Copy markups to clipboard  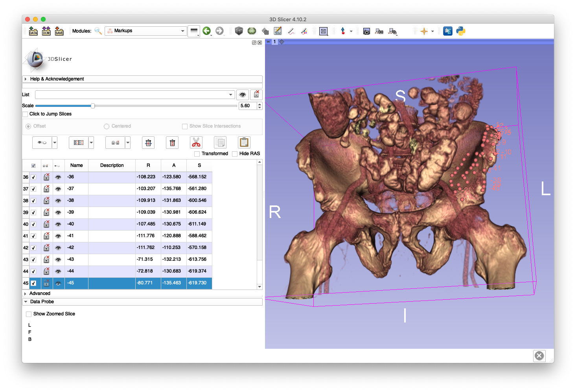220,142
